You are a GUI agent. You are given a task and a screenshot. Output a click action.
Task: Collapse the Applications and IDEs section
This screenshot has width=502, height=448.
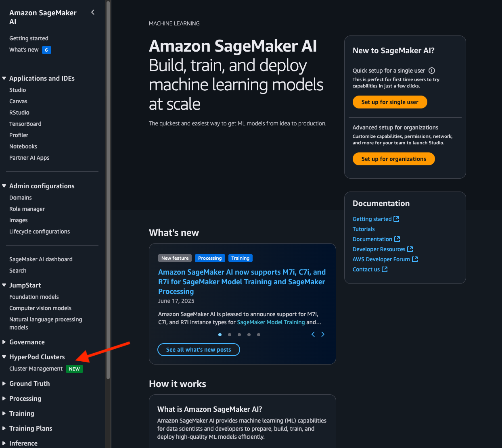(4, 78)
